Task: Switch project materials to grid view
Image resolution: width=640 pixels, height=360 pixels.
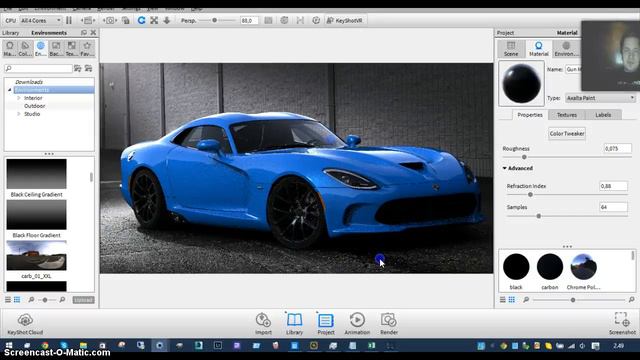Action: click(512, 300)
